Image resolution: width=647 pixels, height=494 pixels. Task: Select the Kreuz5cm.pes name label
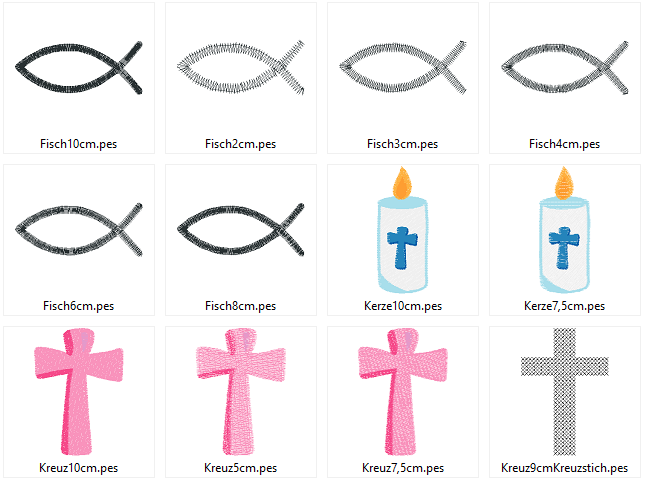241,468
